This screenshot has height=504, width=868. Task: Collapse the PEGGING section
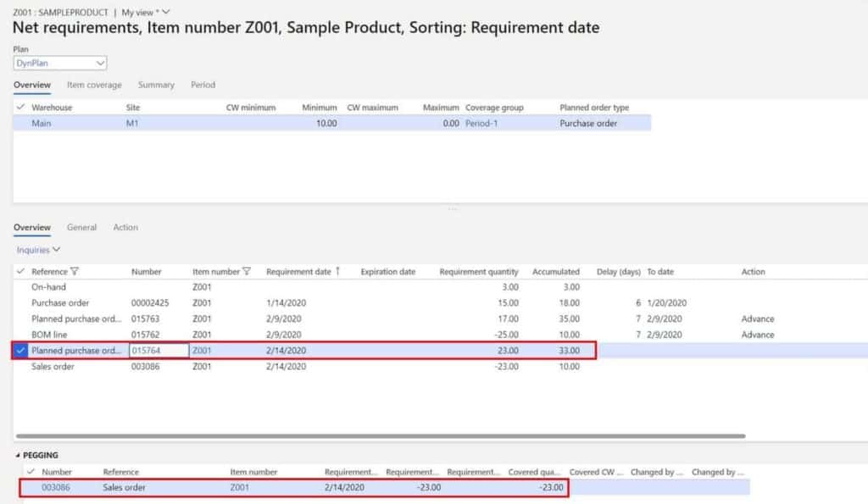(x=19, y=455)
